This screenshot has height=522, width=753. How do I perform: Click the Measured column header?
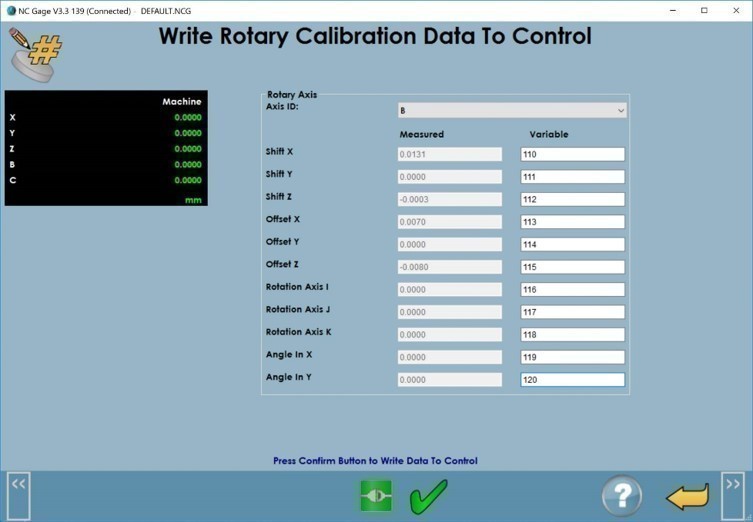(422, 134)
